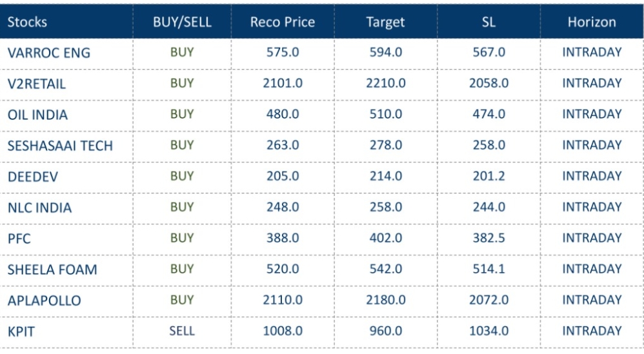Select the KPIT stock entry
Screen dimensions: 644x354
tap(21, 331)
